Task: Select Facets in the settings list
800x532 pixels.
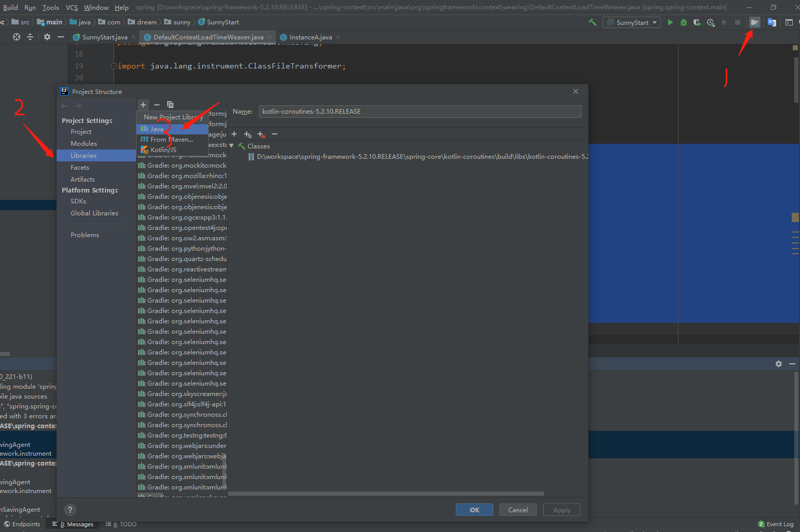Action: coord(80,167)
